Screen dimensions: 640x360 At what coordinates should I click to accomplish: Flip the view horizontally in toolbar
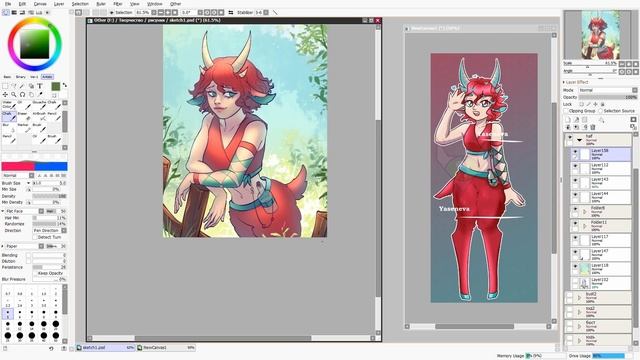click(231, 13)
